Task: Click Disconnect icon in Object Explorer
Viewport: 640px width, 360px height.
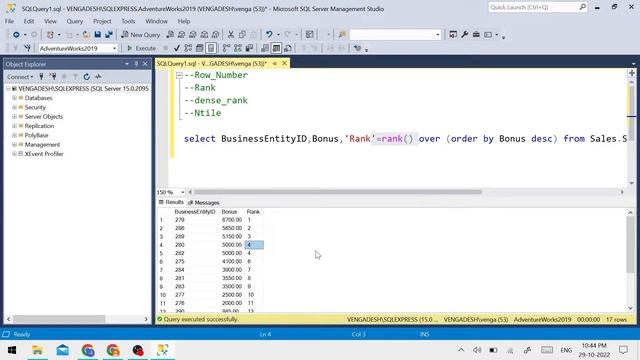Action: 53,76
